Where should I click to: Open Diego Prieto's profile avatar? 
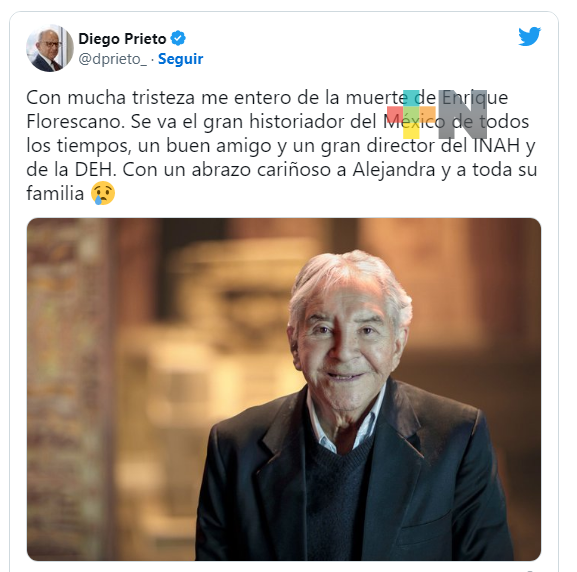(50, 48)
